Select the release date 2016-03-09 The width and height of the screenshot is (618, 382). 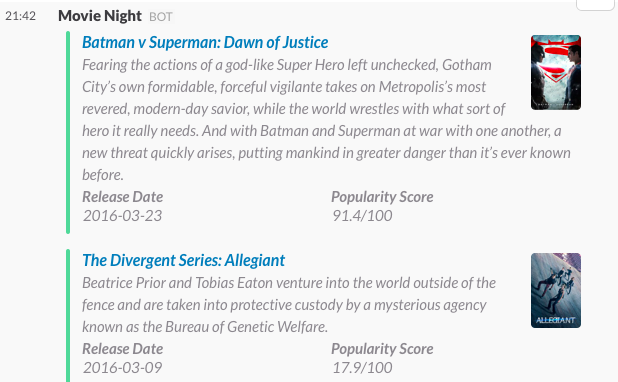(x=123, y=368)
